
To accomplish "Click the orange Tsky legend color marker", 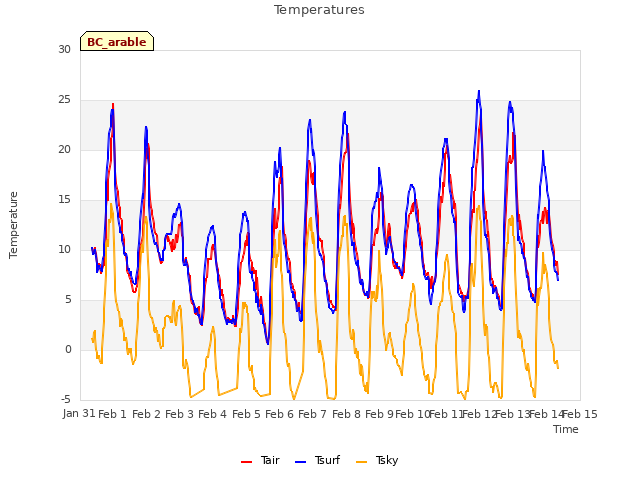I will 362,462.
